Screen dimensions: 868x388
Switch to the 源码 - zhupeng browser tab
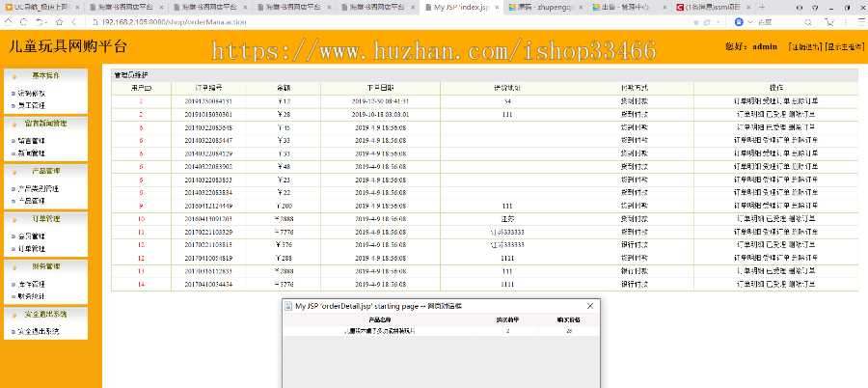pyautogui.click(x=545, y=7)
